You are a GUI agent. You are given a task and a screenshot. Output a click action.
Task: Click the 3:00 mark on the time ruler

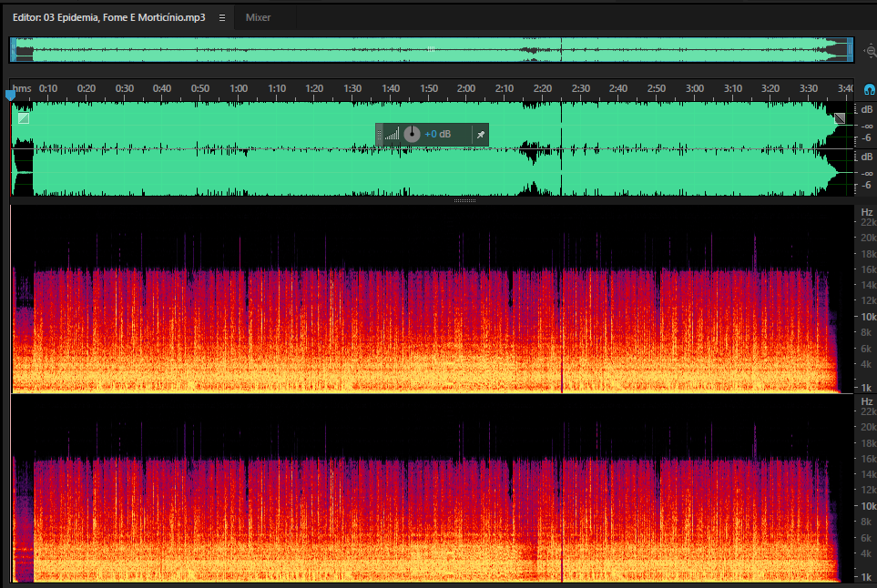click(x=695, y=88)
